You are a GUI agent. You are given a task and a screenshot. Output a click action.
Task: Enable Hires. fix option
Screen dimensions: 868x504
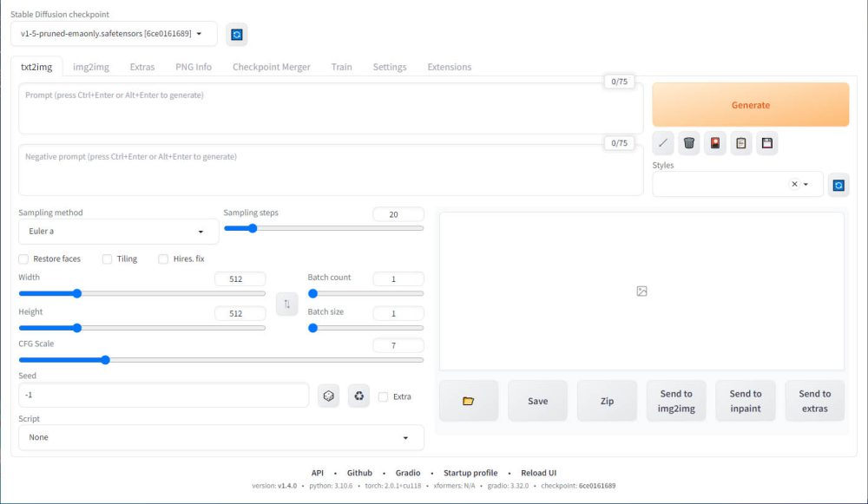[163, 259]
